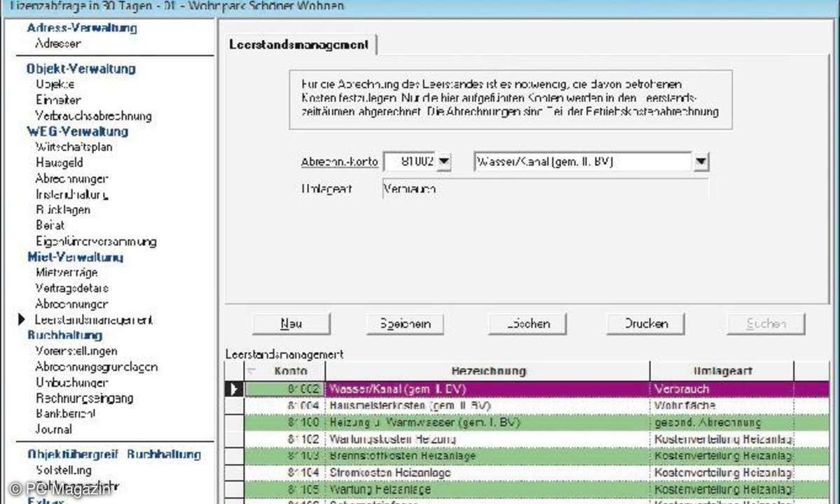Open Rechnungseingang in the sidebar
The width and height of the screenshot is (840, 504).
(84, 398)
